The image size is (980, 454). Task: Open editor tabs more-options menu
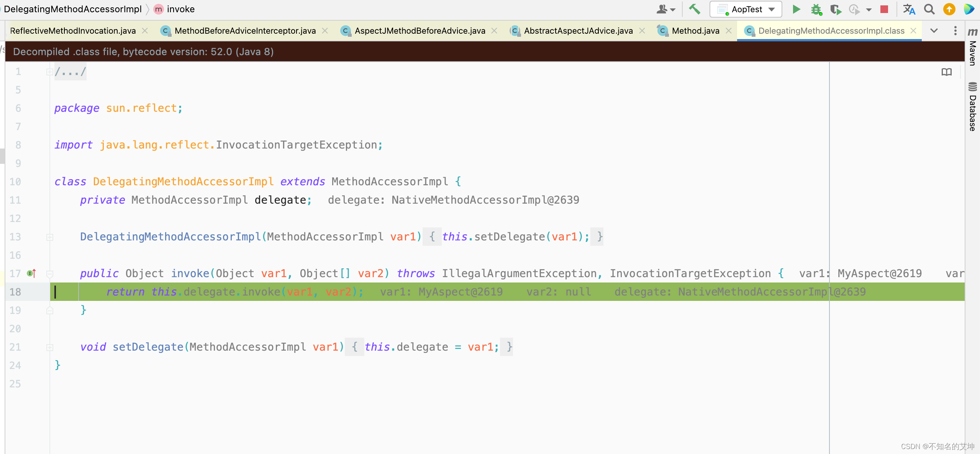coord(955,31)
